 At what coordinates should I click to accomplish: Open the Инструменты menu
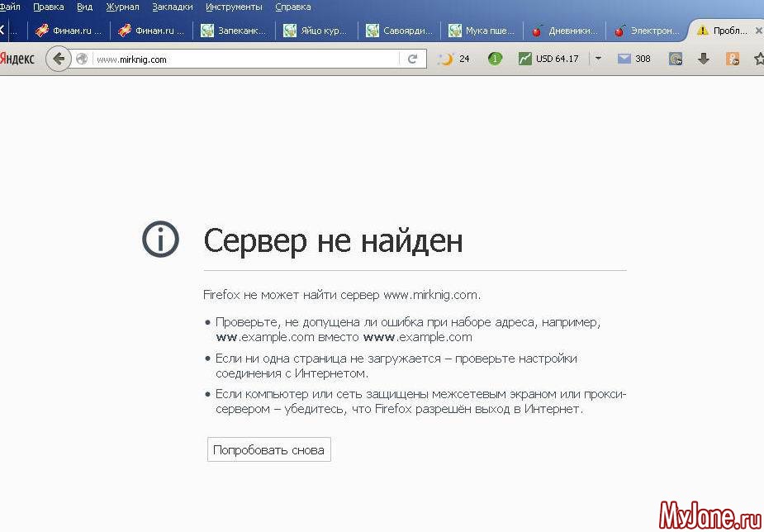pos(234,7)
